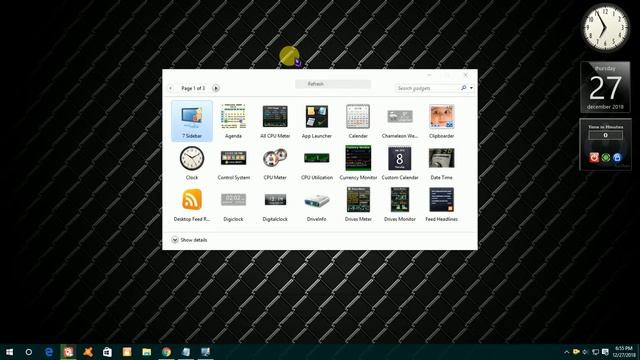Screen dimensions: 640x360
Task: Open Cortana search circle
Action: coord(29,352)
